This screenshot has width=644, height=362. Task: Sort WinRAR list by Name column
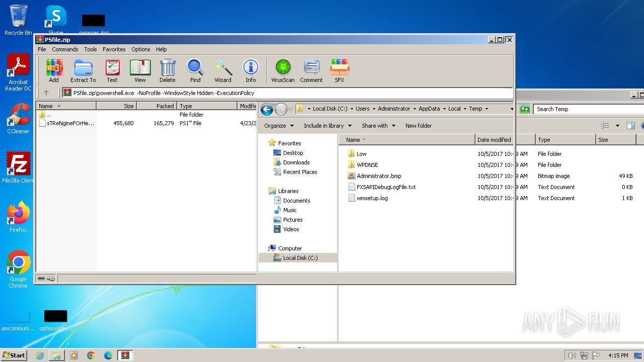point(66,106)
